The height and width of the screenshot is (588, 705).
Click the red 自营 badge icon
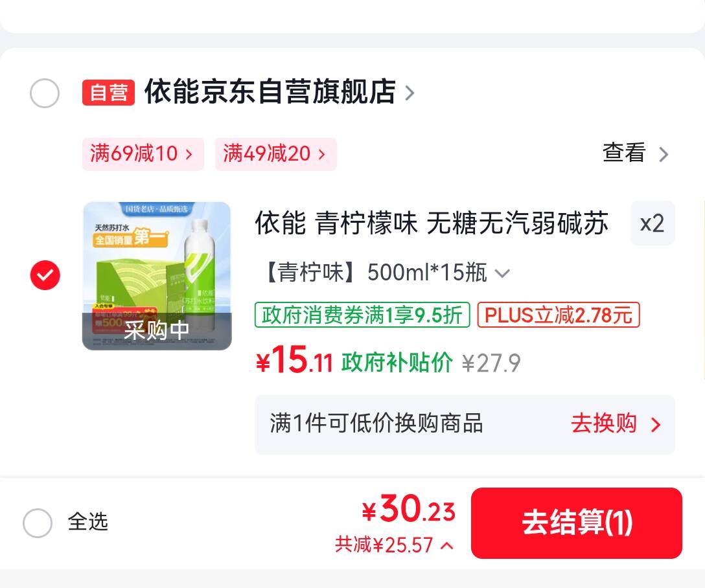point(108,93)
